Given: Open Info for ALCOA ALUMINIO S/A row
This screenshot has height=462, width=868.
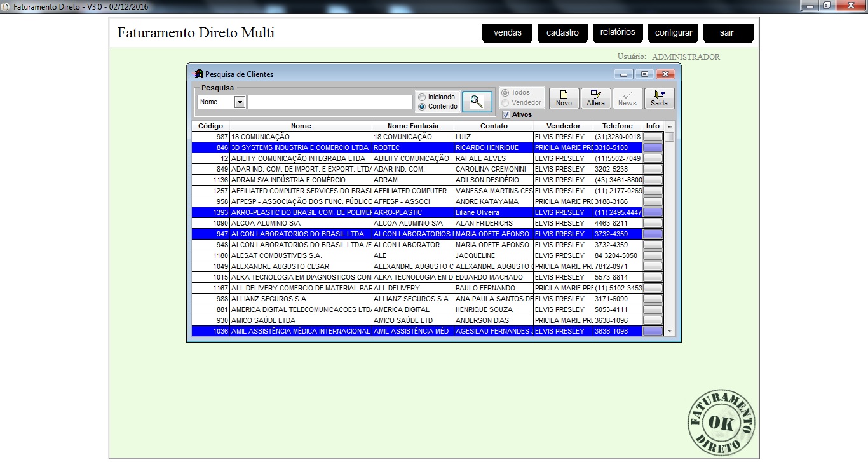Looking at the screenshot, I should (653, 223).
